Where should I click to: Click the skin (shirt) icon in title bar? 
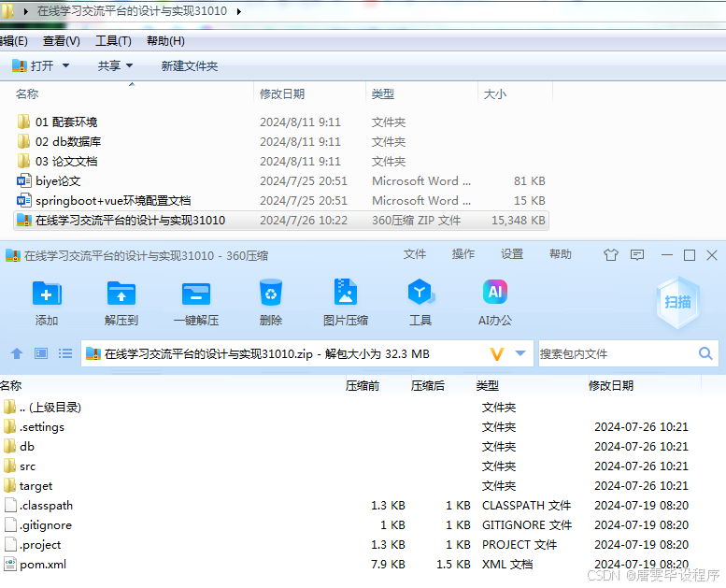tap(611, 255)
